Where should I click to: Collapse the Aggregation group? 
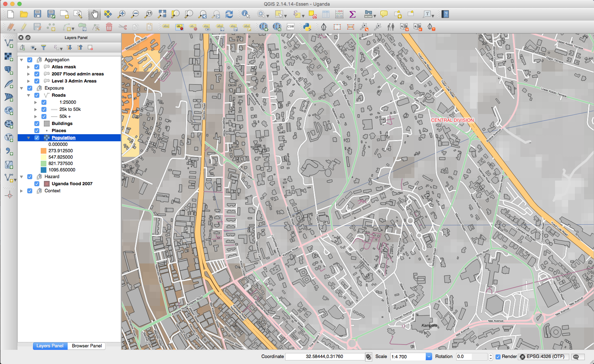(x=22, y=60)
